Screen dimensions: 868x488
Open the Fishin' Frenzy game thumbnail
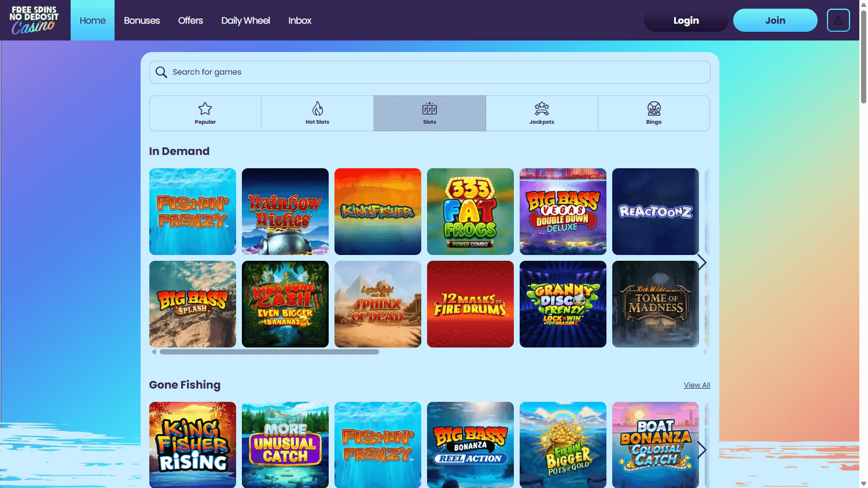pos(192,211)
